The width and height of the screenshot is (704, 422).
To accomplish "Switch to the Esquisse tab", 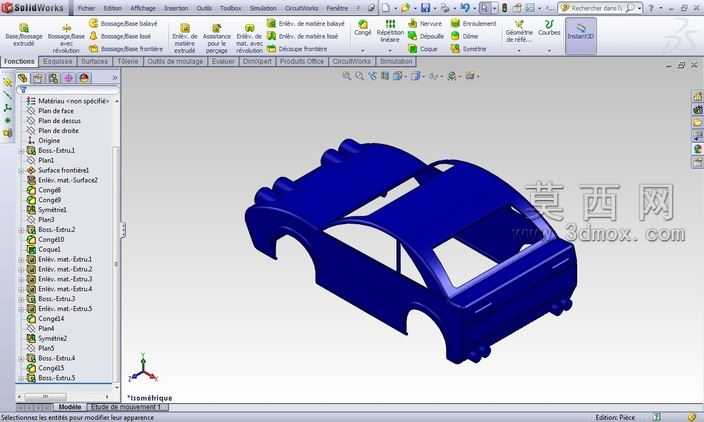I will [57, 62].
